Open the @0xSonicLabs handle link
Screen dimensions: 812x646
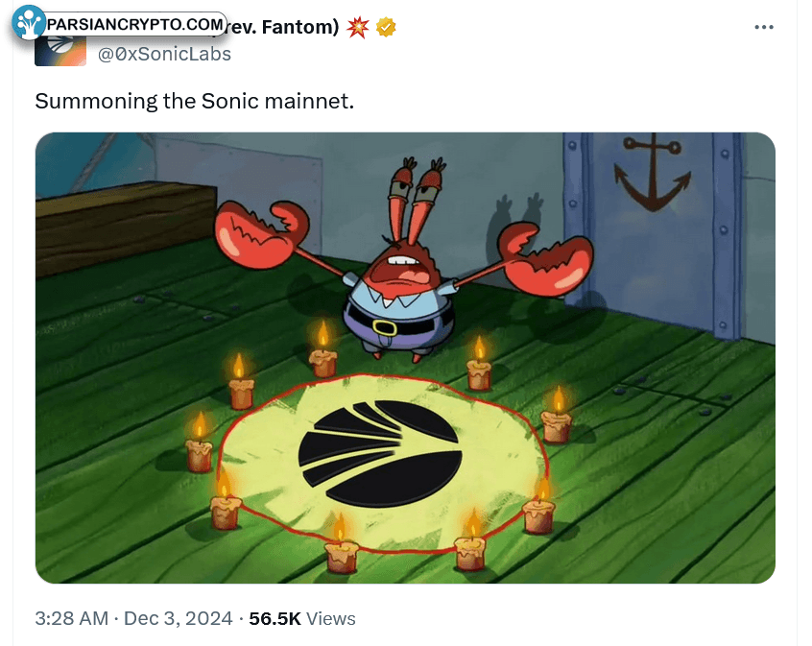[x=165, y=54]
